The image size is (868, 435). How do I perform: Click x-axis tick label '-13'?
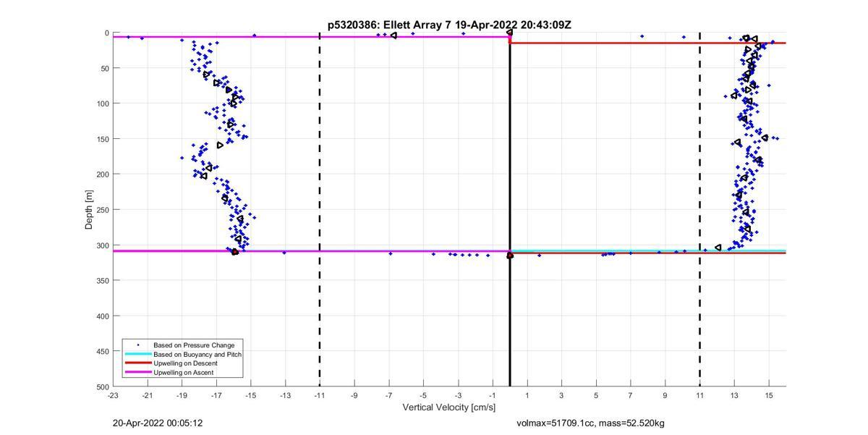(285, 395)
